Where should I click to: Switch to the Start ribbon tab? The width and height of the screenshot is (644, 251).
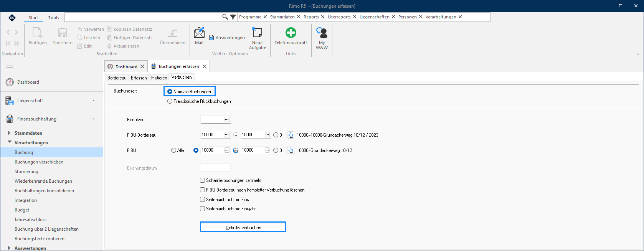click(x=33, y=18)
